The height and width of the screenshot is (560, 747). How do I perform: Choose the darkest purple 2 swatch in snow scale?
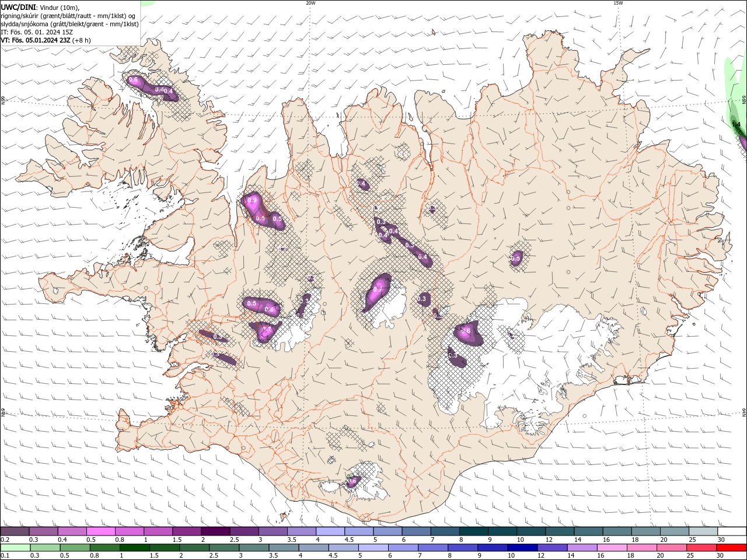[x=215, y=531]
